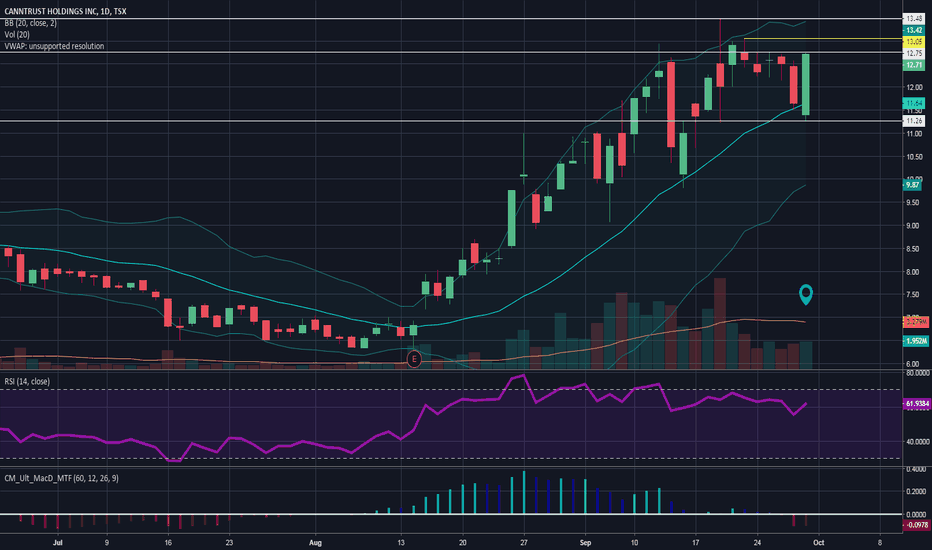Click the 7.50 price axis value
The width and height of the screenshot is (932, 550).
coord(914,295)
